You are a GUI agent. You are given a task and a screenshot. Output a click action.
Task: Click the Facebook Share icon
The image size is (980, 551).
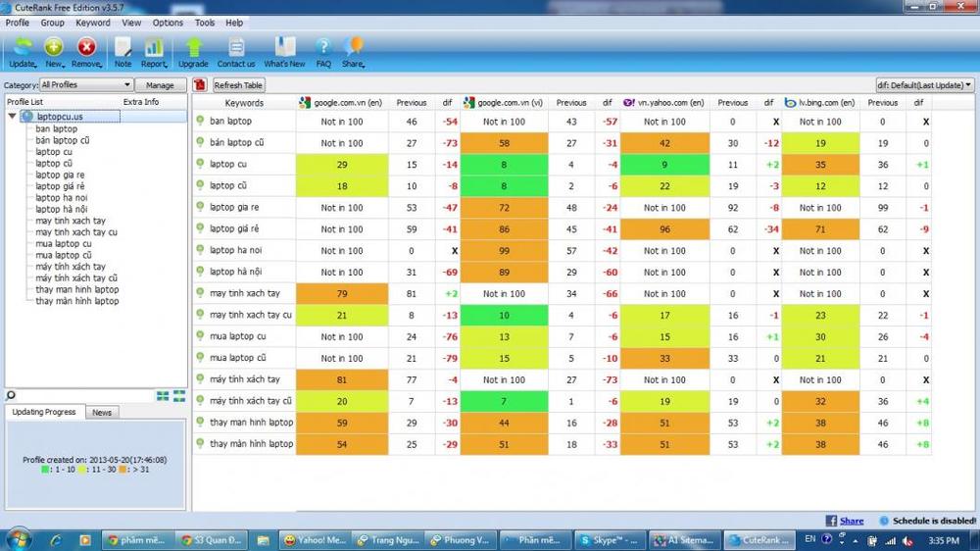pyautogui.click(x=831, y=521)
